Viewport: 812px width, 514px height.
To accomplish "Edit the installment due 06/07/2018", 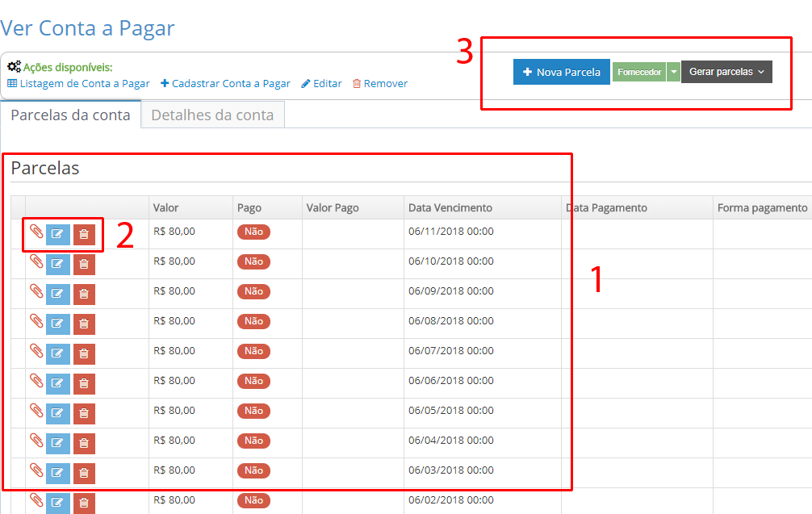I will pyautogui.click(x=57, y=354).
